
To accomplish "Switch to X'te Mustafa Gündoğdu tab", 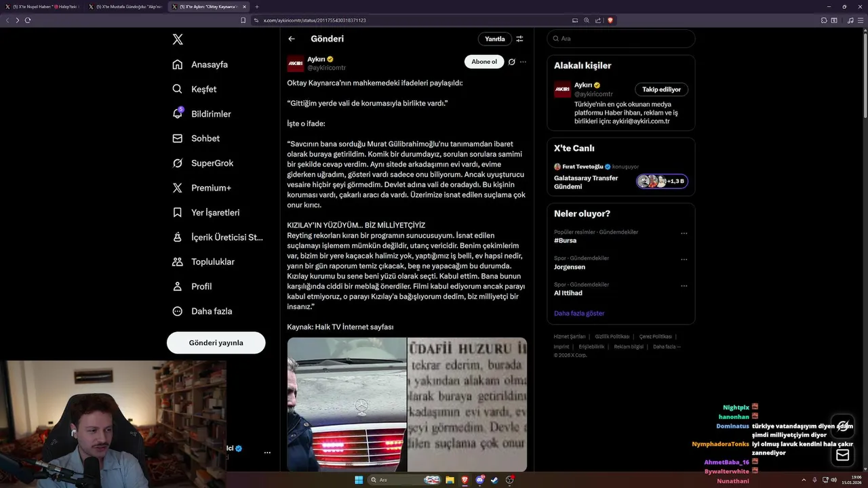I will click(x=125, y=7).
